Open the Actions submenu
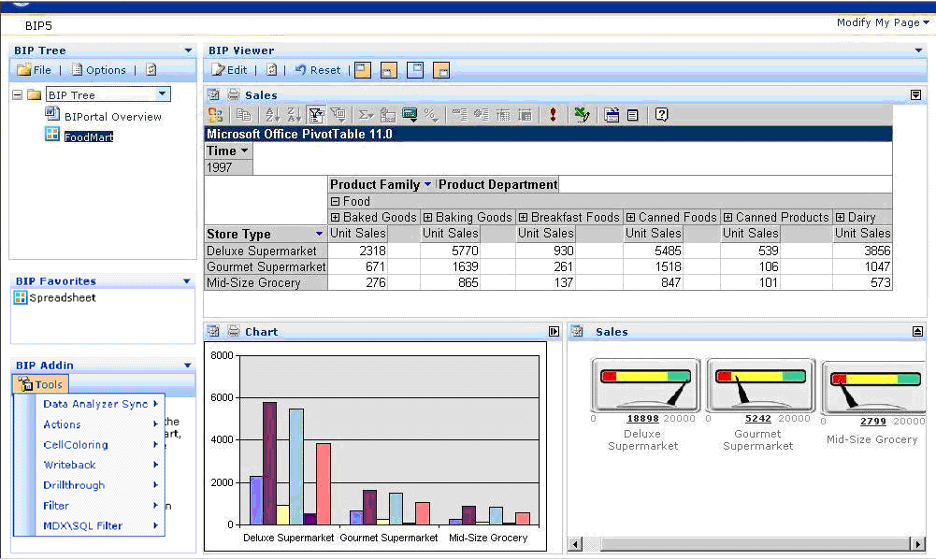The height and width of the screenshot is (560, 936). 100,424
